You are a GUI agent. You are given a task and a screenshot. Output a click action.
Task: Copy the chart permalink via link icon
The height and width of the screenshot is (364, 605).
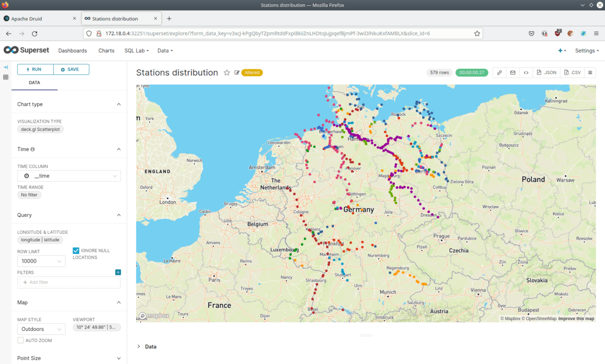pyautogui.click(x=499, y=72)
